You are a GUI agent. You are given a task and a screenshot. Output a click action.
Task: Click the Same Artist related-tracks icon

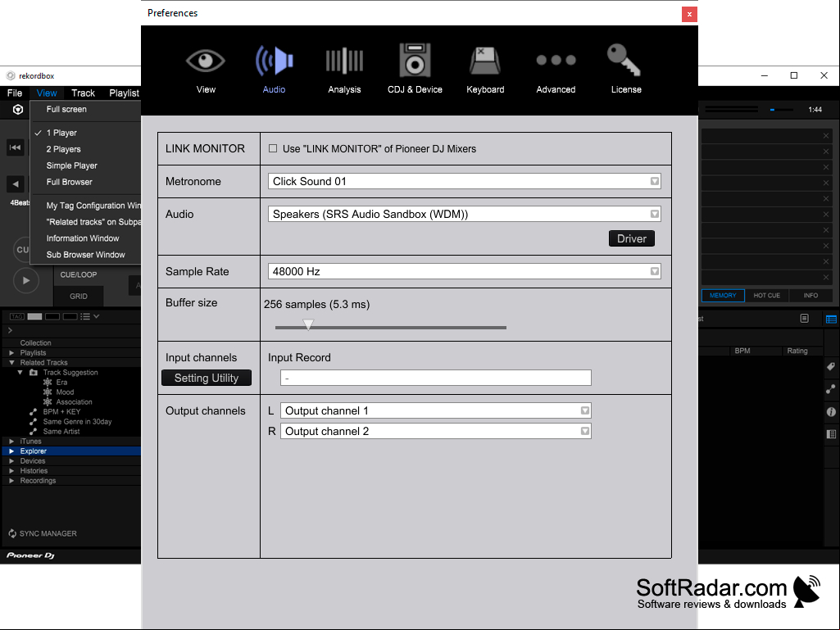34,431
